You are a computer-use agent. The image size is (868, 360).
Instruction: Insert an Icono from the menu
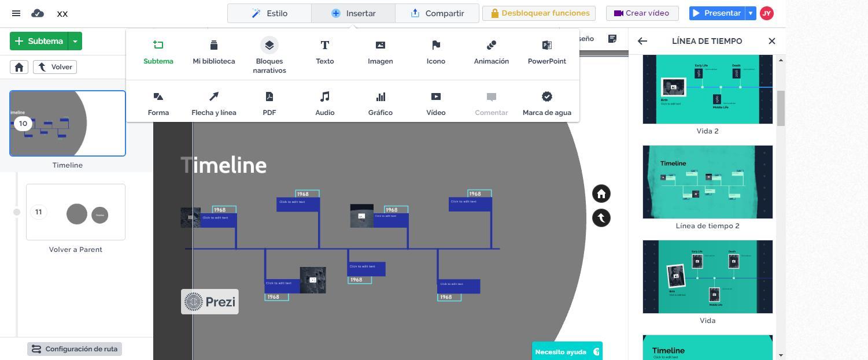coord(435,51)
